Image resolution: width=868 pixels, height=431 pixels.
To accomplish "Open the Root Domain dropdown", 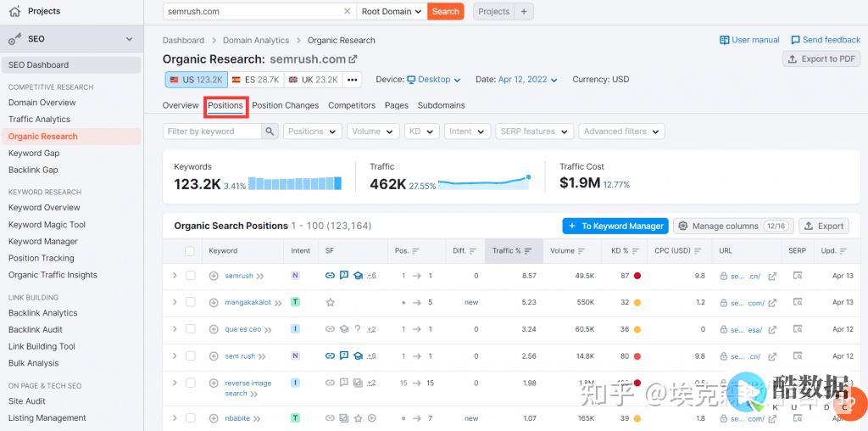I will coord(392,11).
